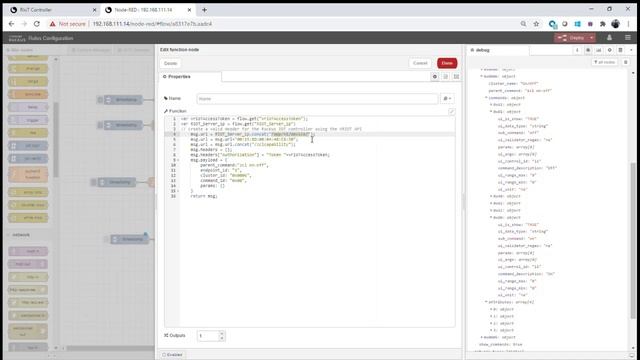Select the Properties tab in the editor
Image resolution: width=640 pixels, height=360 pixels.
pyautogui.click(x=190, y=77)
